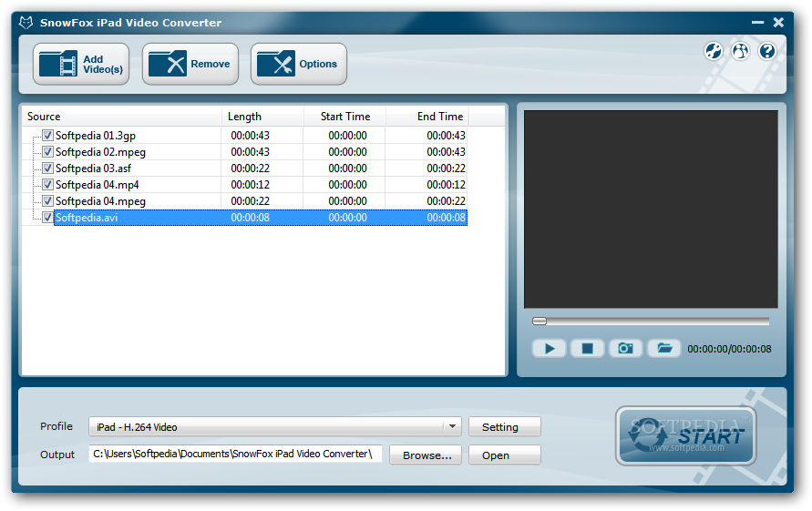The width and height of the screenshot is (812, 511).
Task: Disable the Softpedia 04.mpeg checkbox
Action: pos(47,201)
